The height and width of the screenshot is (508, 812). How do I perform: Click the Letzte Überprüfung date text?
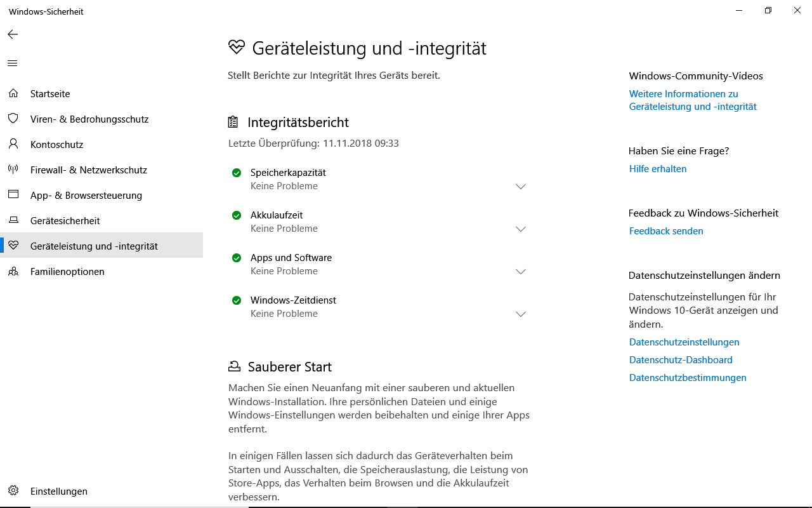pyautogui.click(x=313, y=144)
